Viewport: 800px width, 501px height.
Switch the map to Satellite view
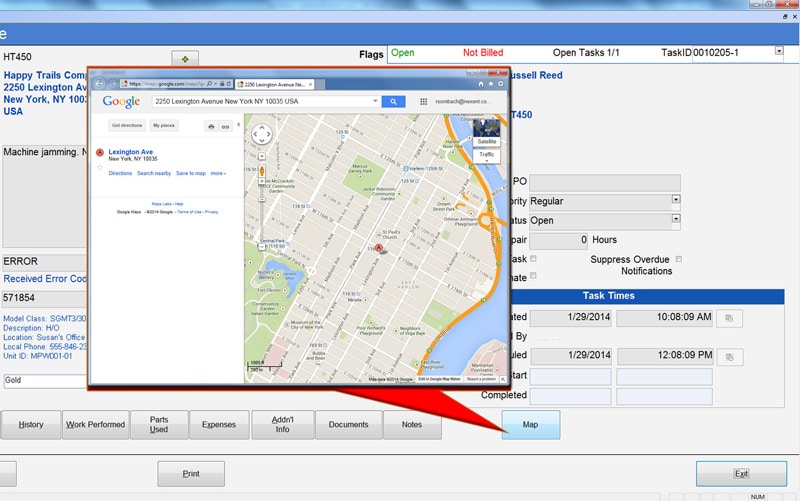coord(486,132)
